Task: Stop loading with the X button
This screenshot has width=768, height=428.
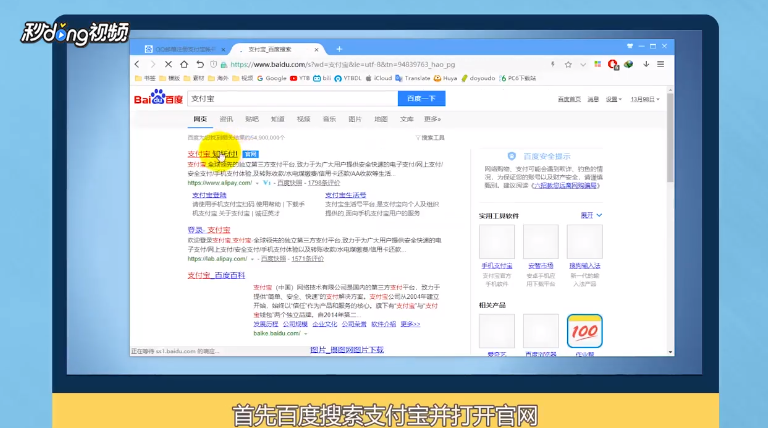Action: pos(168,64)
